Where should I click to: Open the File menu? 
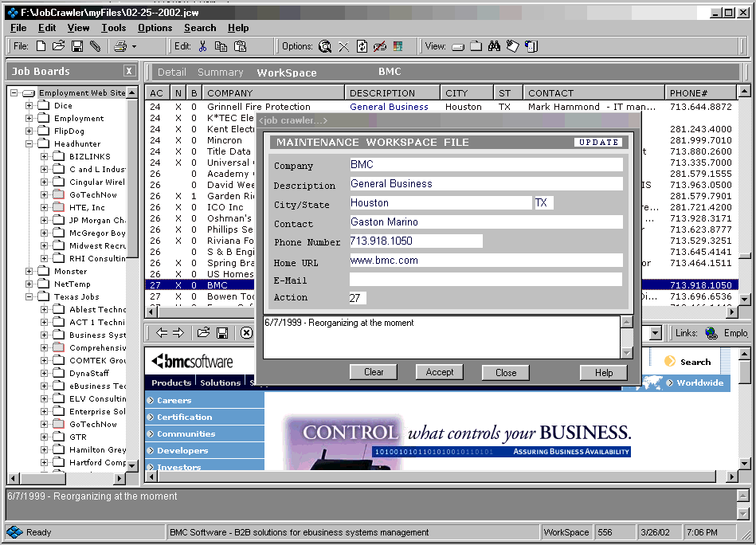coord(18,28)
